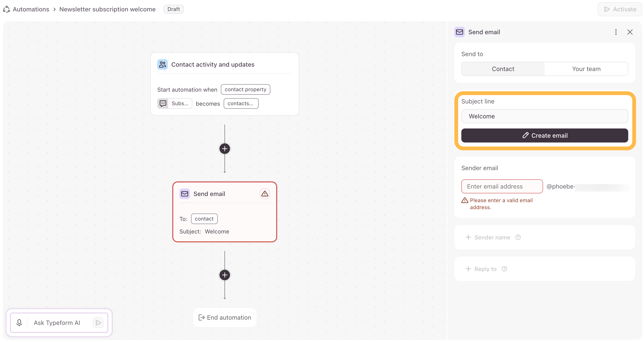The width and height of the screenshot is (644, 342).
Task: Switch Send to option to Your team
Action: (x=586, y=69)
